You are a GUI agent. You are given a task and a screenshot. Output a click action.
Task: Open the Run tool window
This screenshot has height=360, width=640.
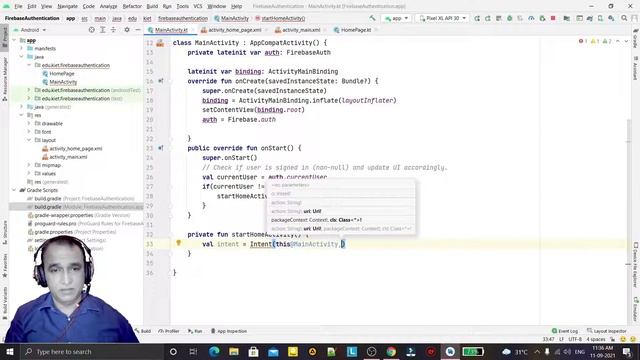[195, 331]
